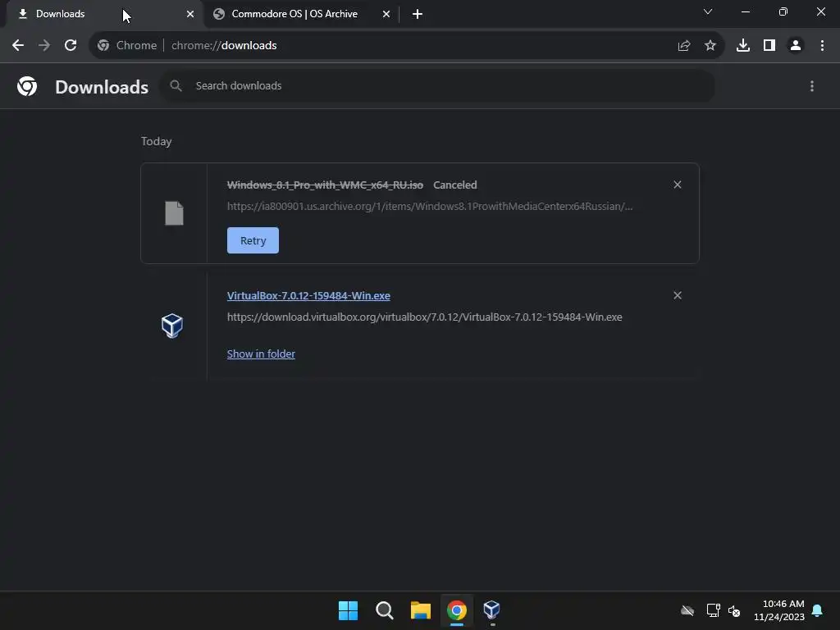Go back with the browser back arrow
This screenshot has height=630, width=840.
[18, 46]
